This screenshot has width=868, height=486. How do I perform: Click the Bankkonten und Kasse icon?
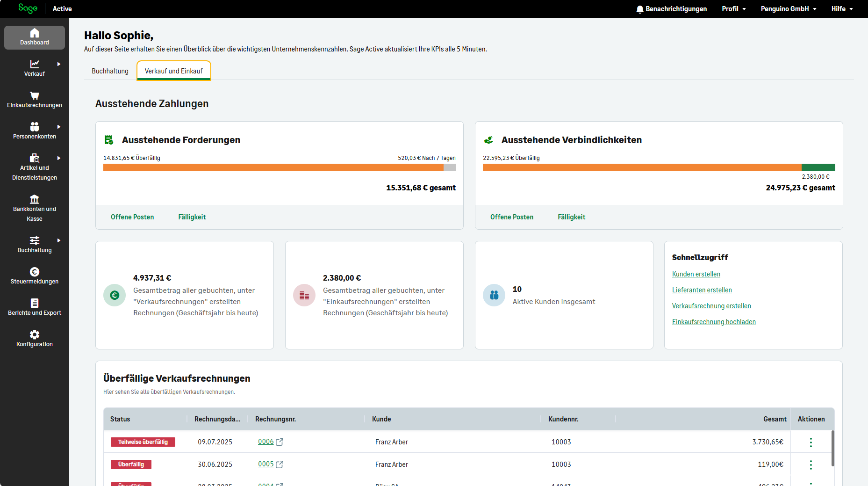pos(35,199)
